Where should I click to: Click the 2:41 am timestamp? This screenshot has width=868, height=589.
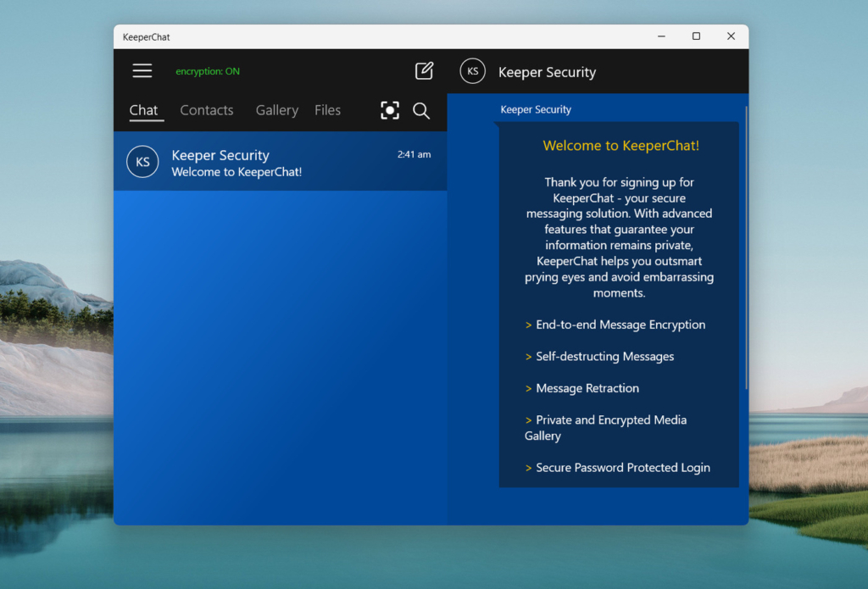(x=416, y=154)
